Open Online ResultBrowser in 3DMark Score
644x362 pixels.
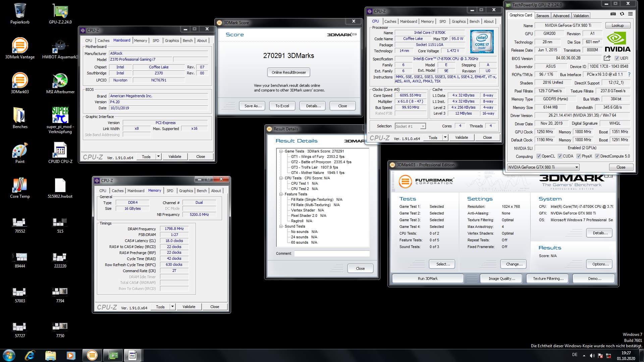tap(289, 72)
